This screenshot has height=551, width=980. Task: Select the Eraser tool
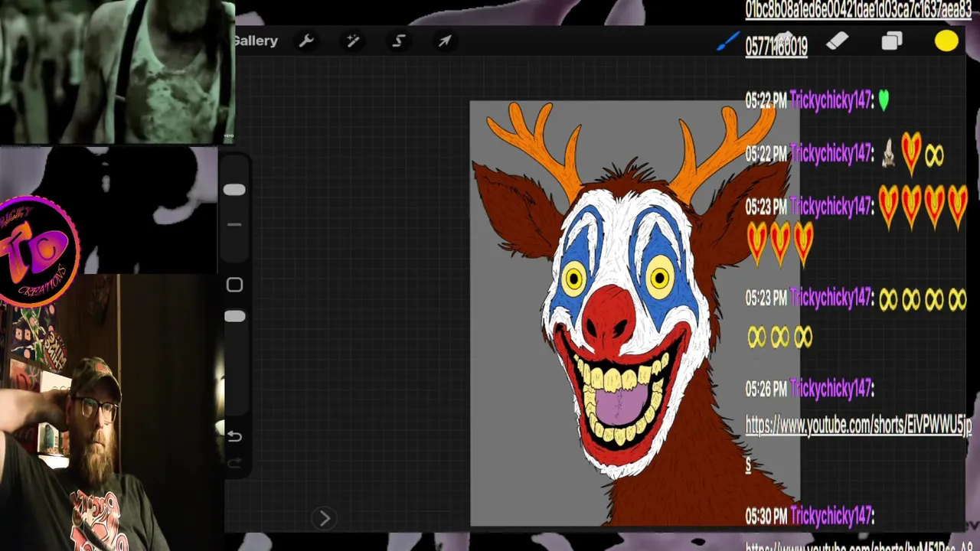(x=838, y=41)
